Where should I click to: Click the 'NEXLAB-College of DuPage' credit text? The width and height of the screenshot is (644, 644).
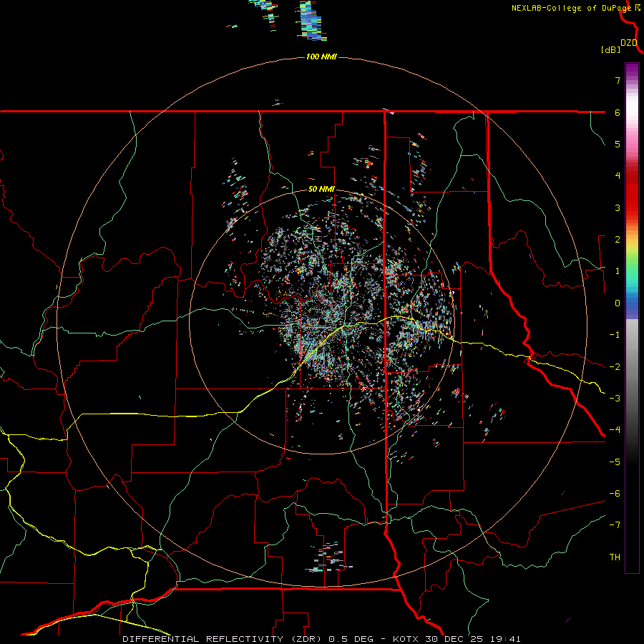point(572,8)
